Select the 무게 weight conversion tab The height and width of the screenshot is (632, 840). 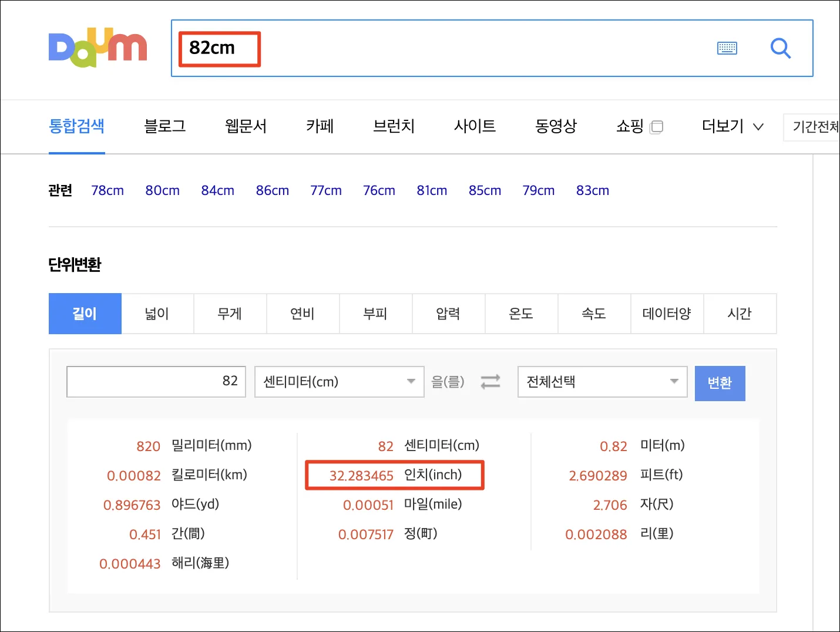click(x=230, y=314)
